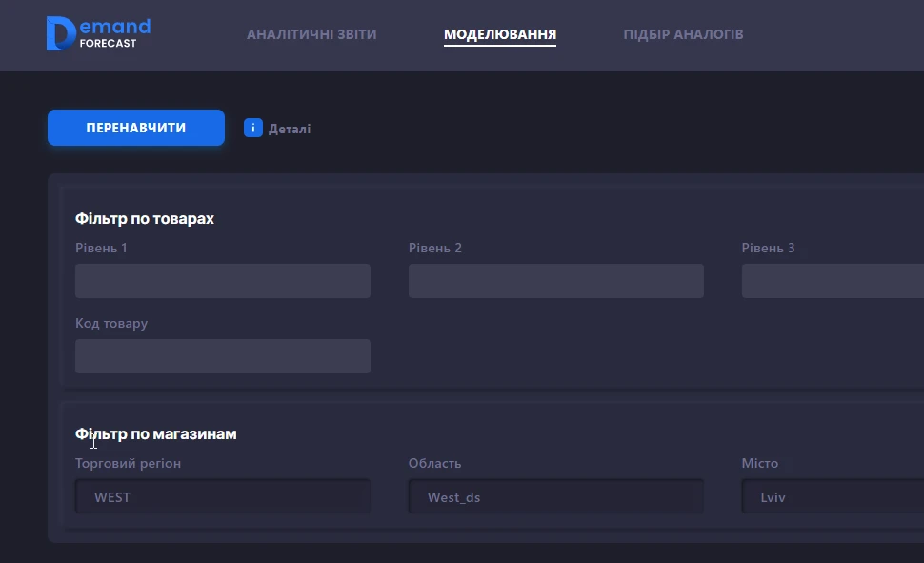Image resolution: width=924 pixels, height=563 pixels.
Task: Expand the Рівень 3 dropdown field
Action: [x=832, y=281]
